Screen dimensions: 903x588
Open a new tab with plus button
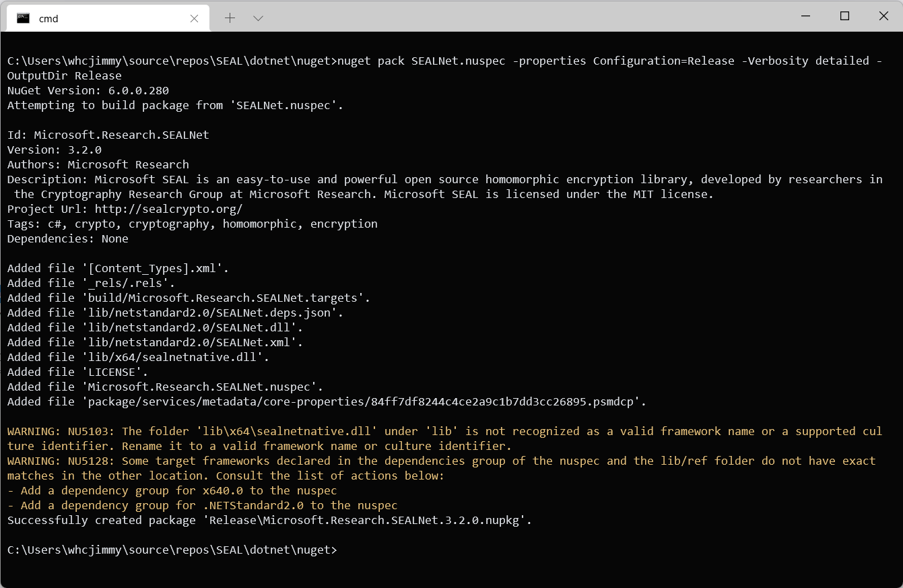click(230, 18)
